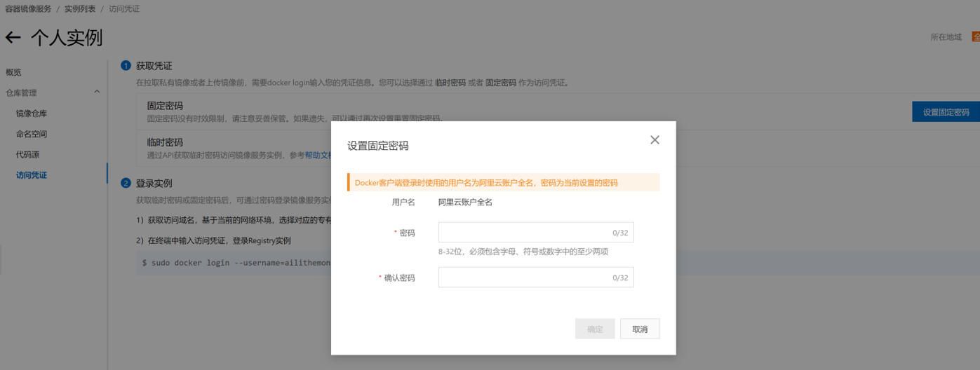Click the back arrow beside 个人实例
Image resolution: width=980 pixels, height=370 pixels.
(13, 38)
